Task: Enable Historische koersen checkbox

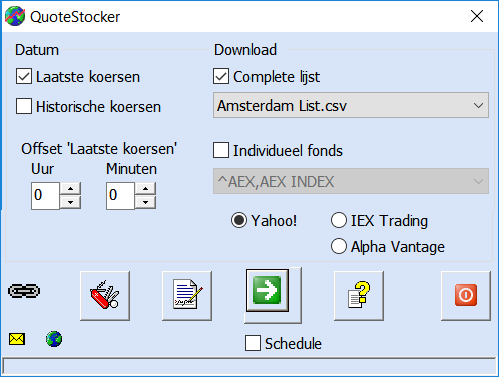Action: pyautogui.click(x=24, y=106)
